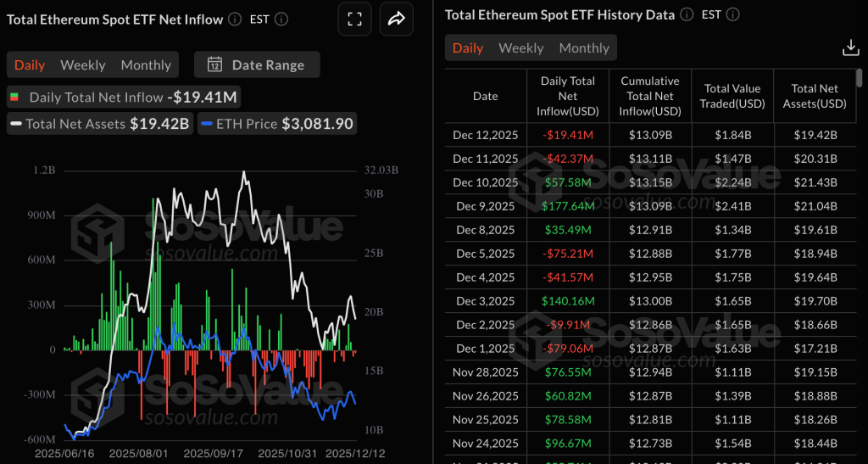The width and height of the screenshot is (868, 464).
Task: Select Daily tab in History Data panel
Action: pos(468,48)
